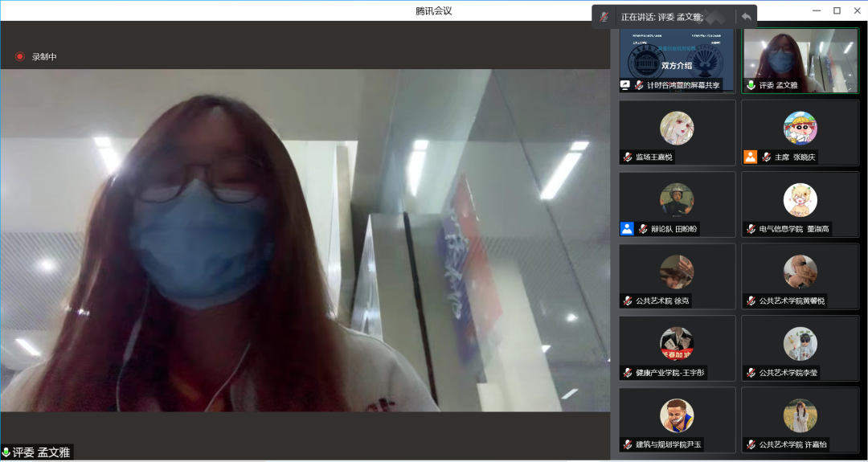The height and width of the screenshot is (462, 868).
Task: Click name label 公共艺术学院李莹
Action: click(788, 373)
